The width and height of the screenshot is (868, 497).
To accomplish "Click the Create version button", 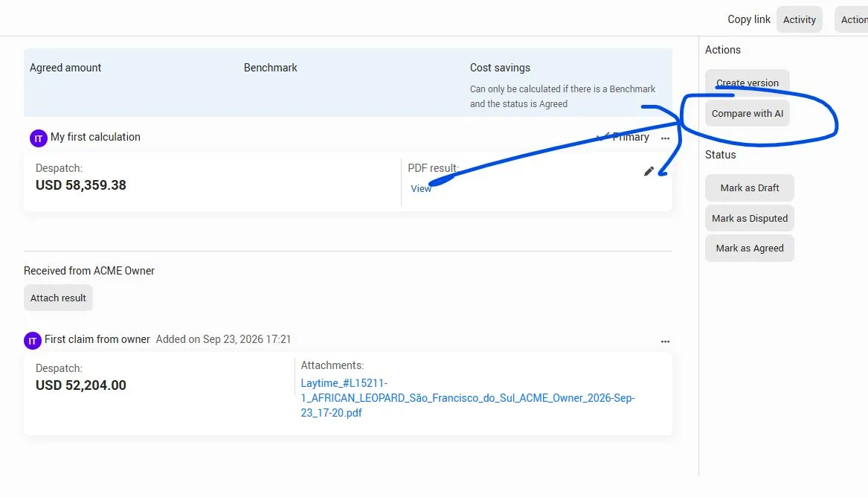I will point(748,83).
